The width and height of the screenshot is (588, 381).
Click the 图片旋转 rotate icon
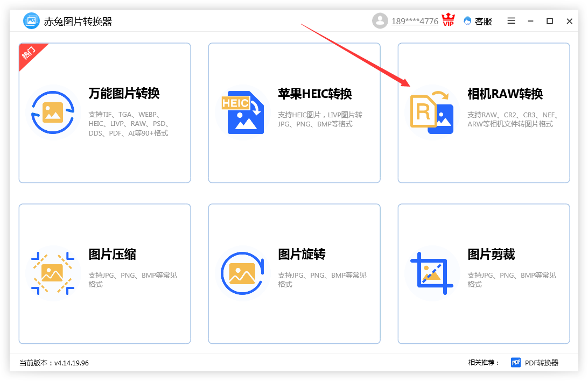242,273
